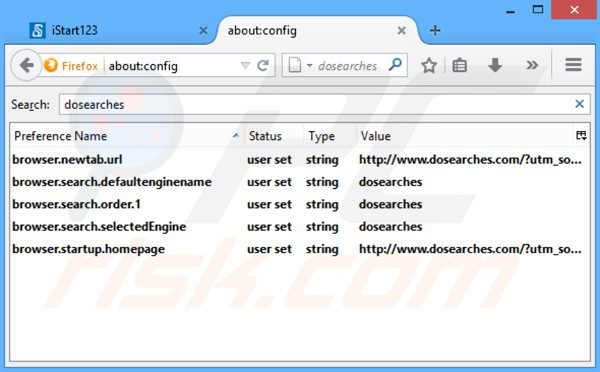Click "user set" status of browser.search.order.1

pyautogui.click(x=269, y=204)
